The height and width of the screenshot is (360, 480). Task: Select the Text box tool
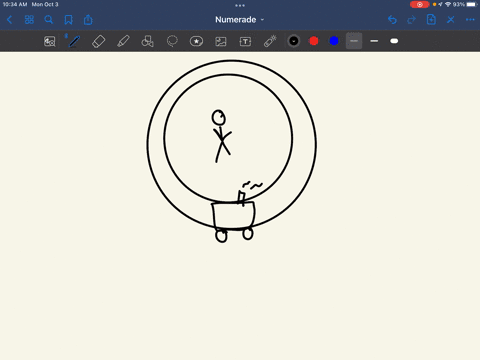[245, 41]
